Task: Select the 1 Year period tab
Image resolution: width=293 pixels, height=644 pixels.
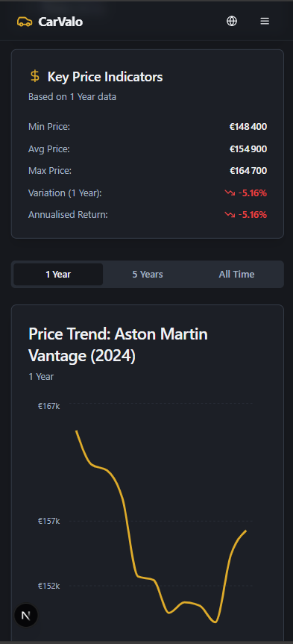Action: tap(58, 275)
